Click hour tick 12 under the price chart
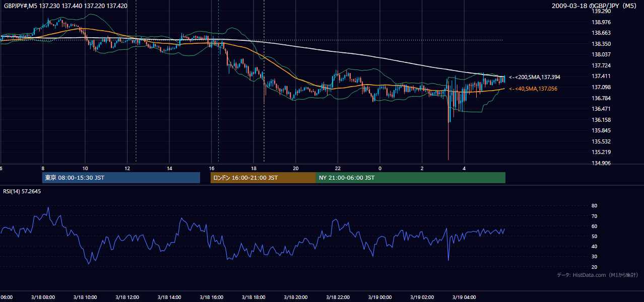 pos(127,169)
